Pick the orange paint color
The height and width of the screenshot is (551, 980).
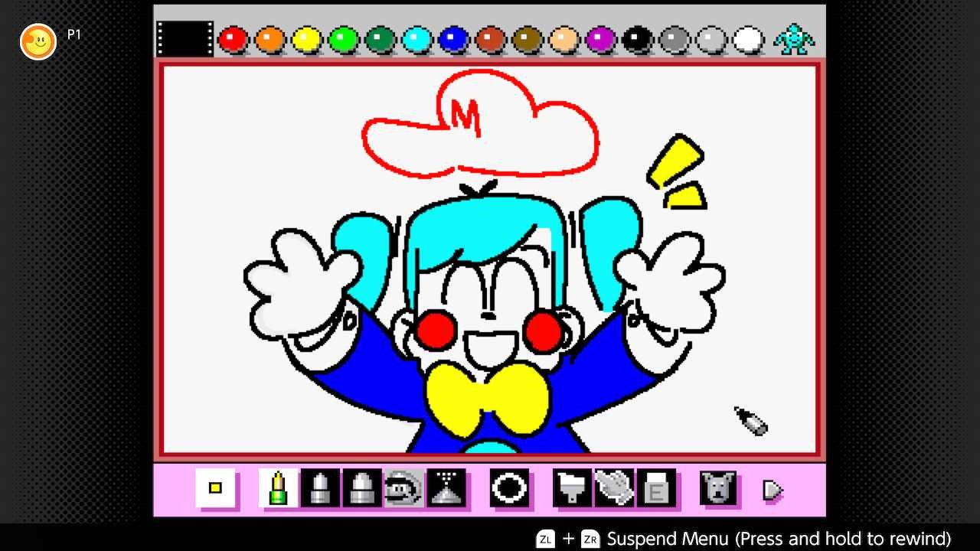pos(270,40)
